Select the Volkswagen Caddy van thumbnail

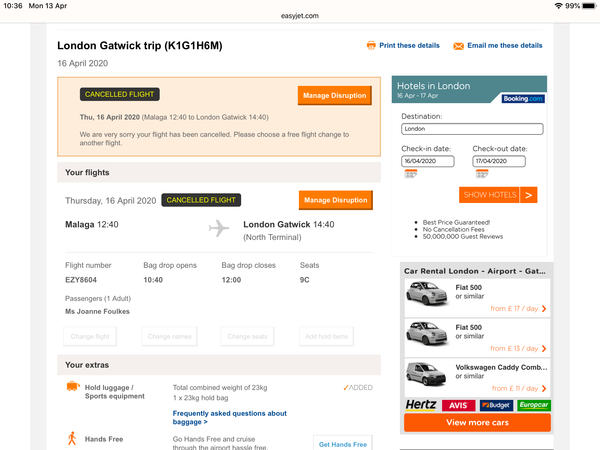(426, 373)
